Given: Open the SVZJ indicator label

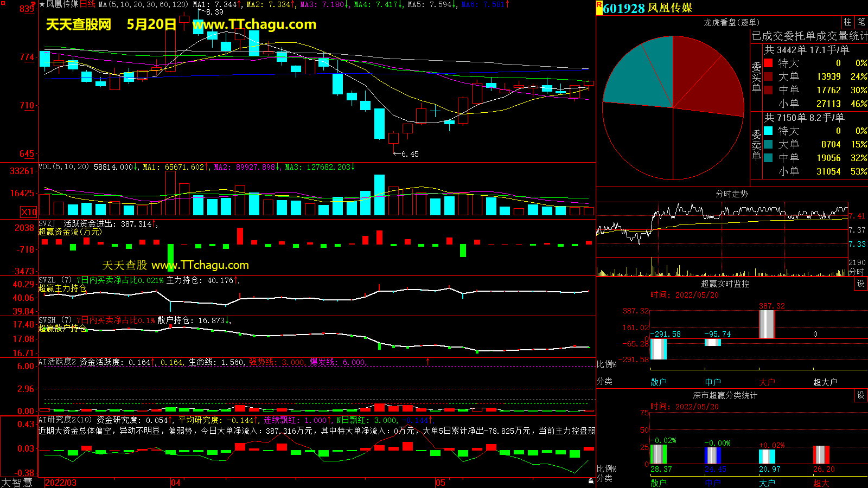Looking at the screenshot, I should pyautogui.click(x=47, y=224).
